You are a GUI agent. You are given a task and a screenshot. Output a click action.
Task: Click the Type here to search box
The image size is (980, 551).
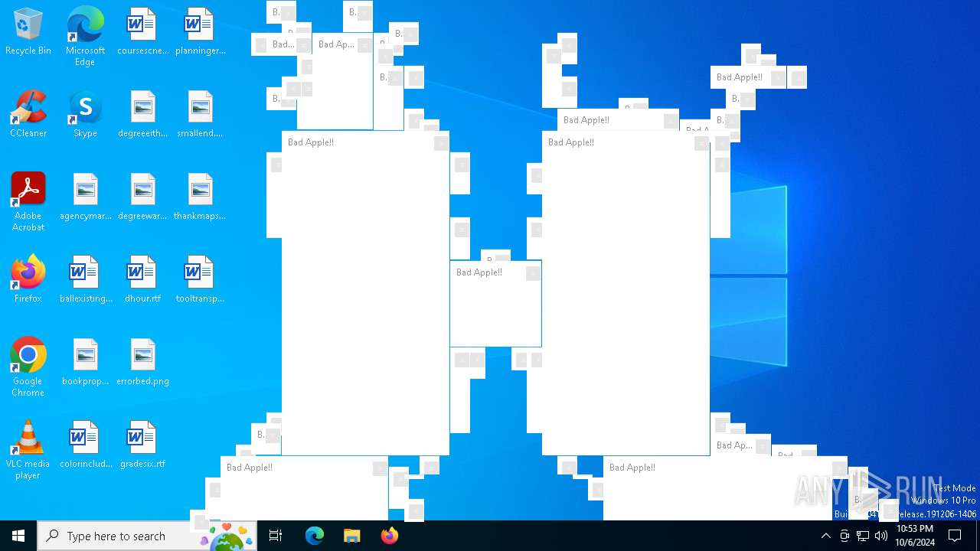point(147,536)
